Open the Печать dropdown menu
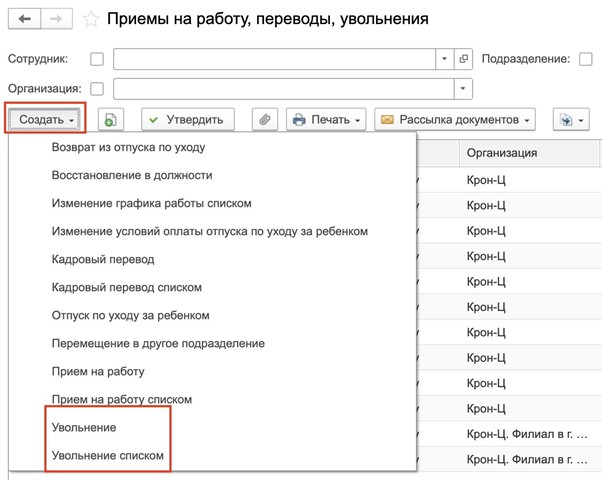 pos(326,120)
